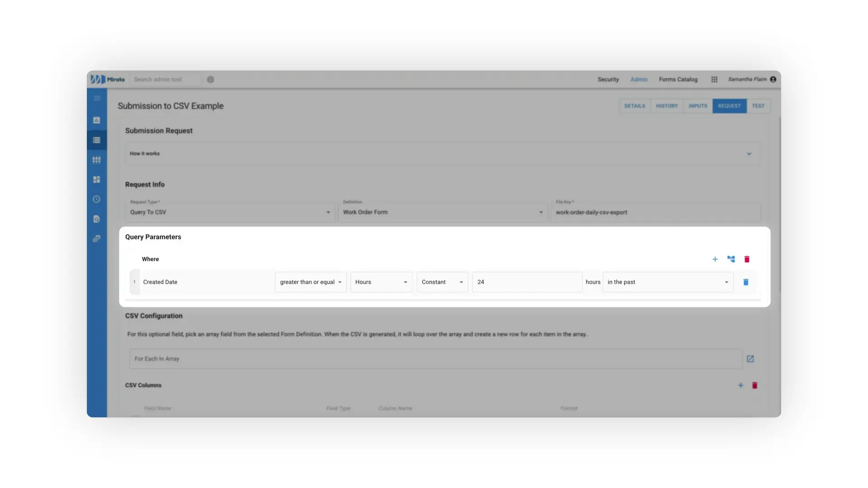The height and width of the screenshot is (488, 868).
Task: Open the Request Type dropdown showing Query To CSV
Action: (x=328, y=212)
